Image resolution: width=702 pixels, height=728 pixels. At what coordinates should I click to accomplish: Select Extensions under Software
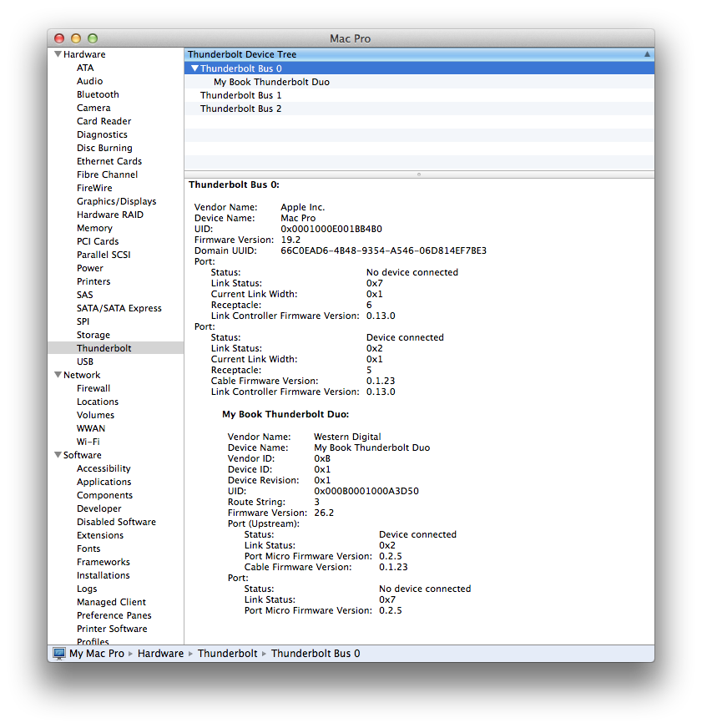point(100,535)
